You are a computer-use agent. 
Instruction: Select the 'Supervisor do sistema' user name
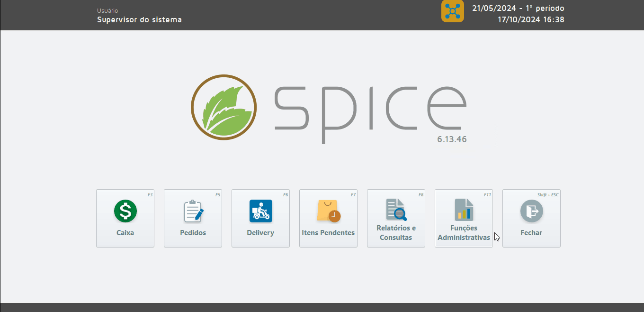pyautogui.click(x=139, y=19)
